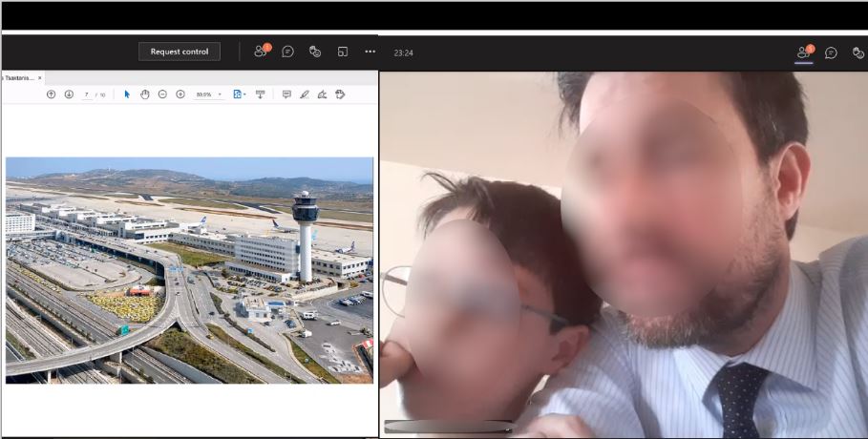Click the meeting timer showing 23:24

[404, 53]
